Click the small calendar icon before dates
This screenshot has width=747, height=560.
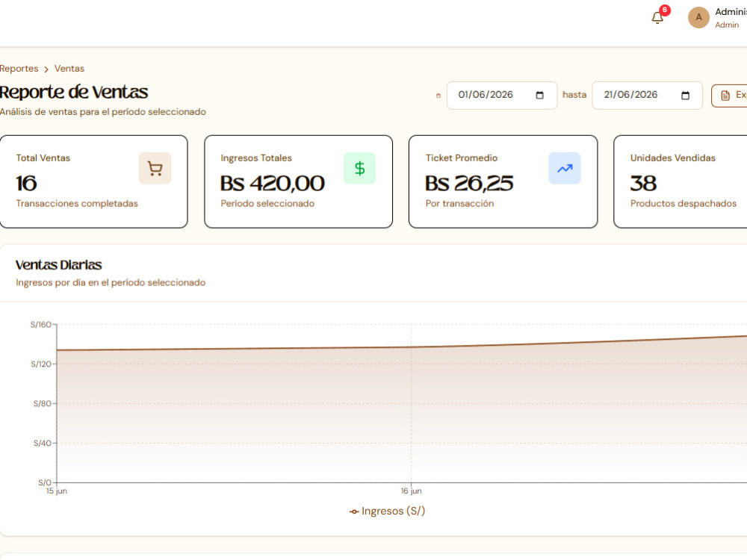point(438,96)
